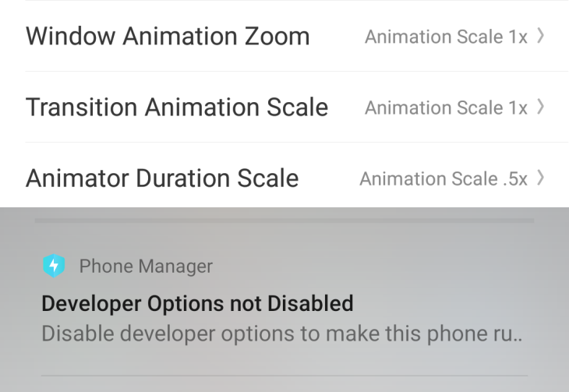Select the Window Animation Zoom setting label
Screen dimensions: 569x392
pos(168,37)
